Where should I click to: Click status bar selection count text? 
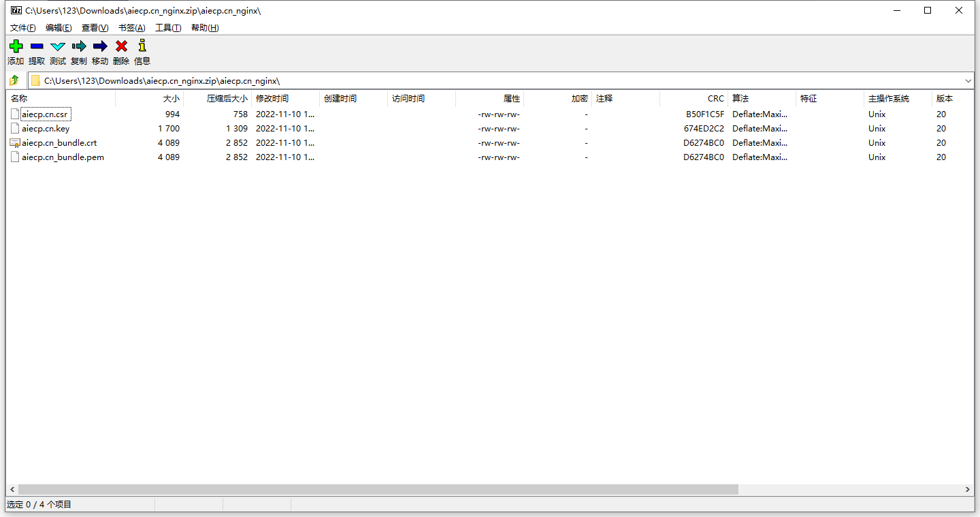(x=39, y=505)
